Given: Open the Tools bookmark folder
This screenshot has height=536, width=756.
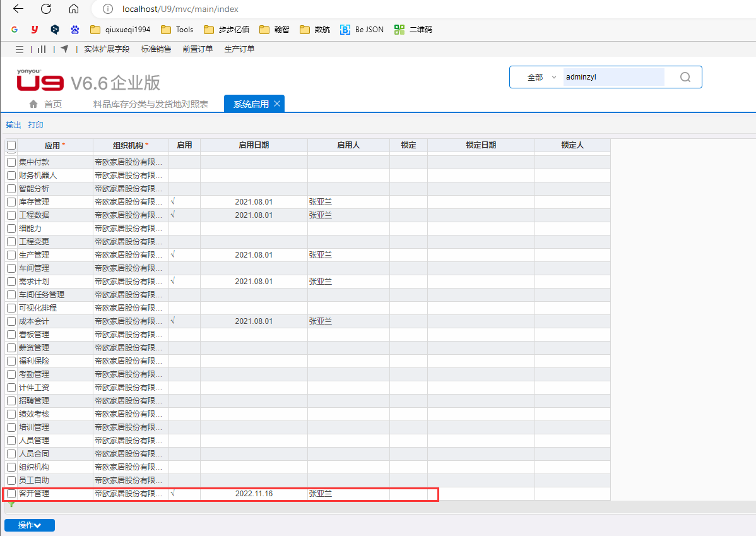Looking at the screenshot, I should click(x=177, y=30).
